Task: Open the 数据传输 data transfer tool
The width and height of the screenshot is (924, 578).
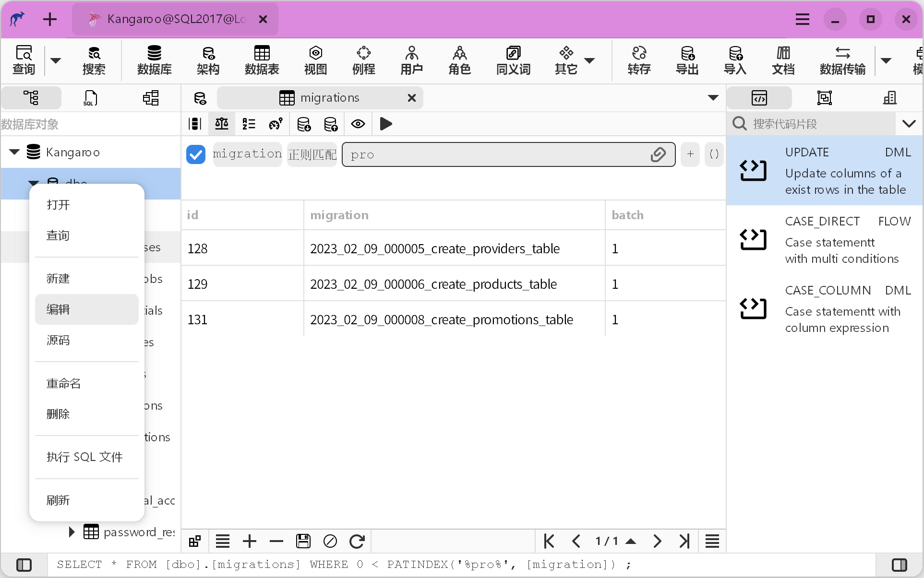Action: pos(842,60)
